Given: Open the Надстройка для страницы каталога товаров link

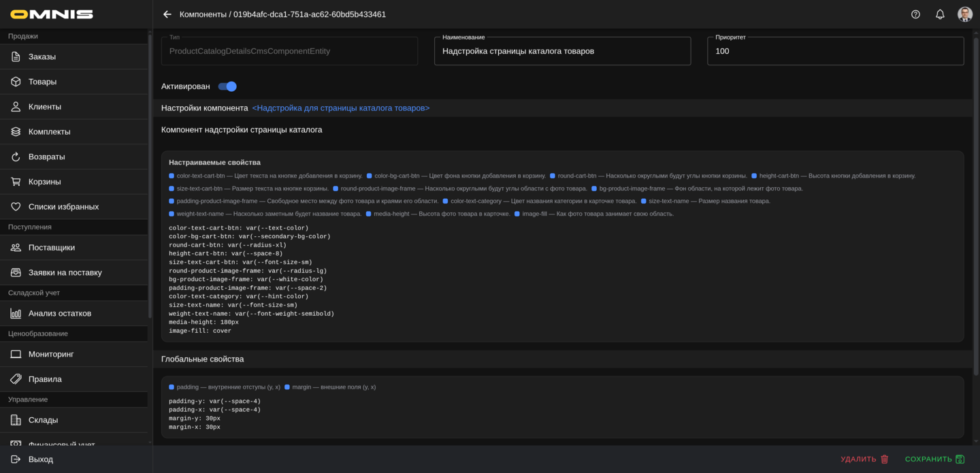Looking at the screenshot, I should (x=341, y=108).
